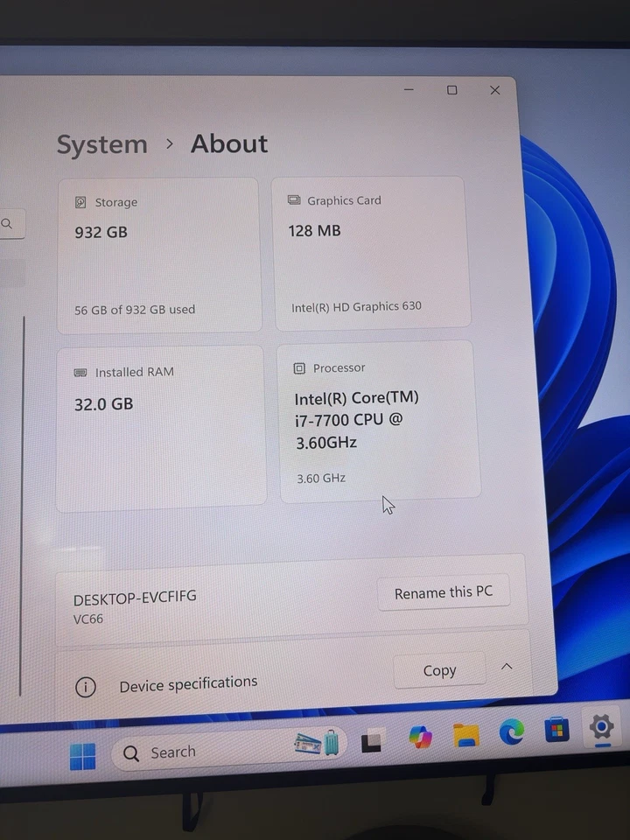This screenshot has height=840, width=630.
Task: Click the Device specifications label
Action: pos(188,684)
